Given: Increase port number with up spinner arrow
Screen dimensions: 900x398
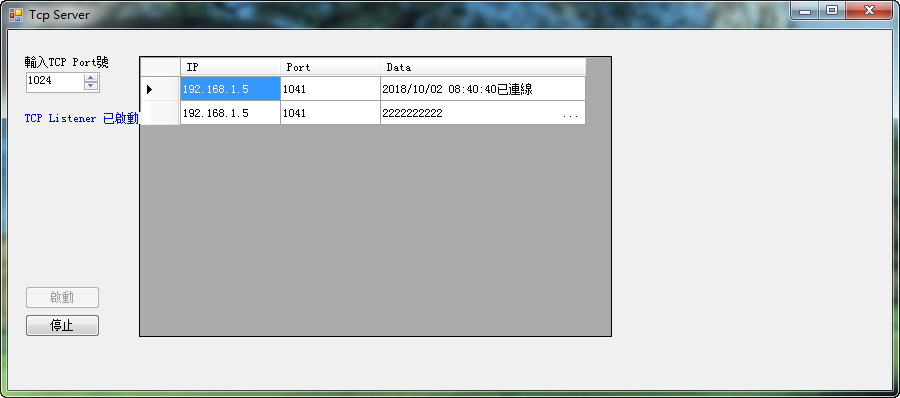Looking at the screenshot, I should [91, 78].
